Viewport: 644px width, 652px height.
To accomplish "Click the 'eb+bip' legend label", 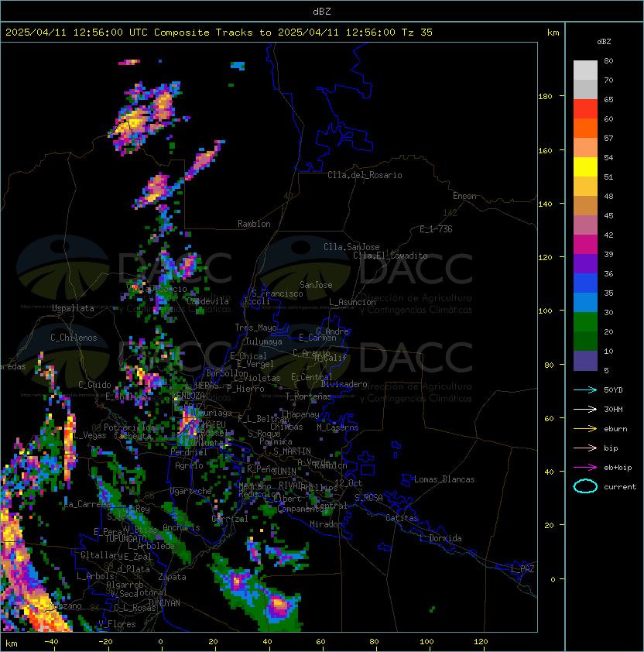I will click(618, 468).
